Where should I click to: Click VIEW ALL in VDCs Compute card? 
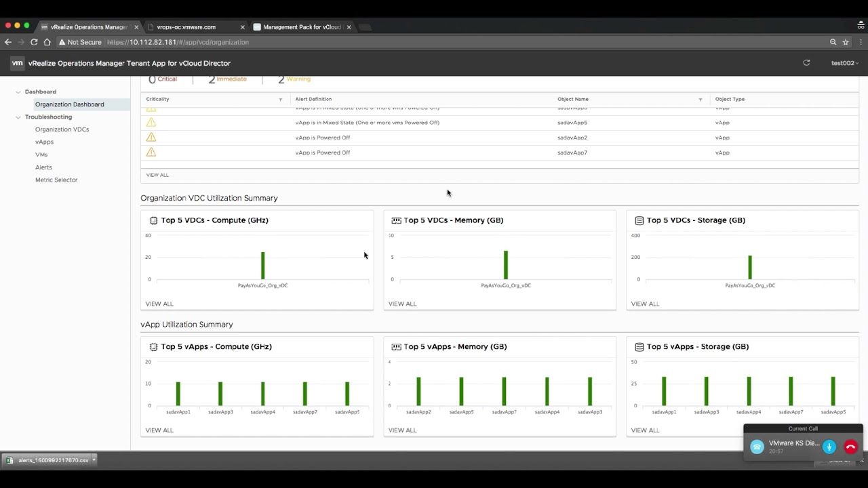(159, 304)
